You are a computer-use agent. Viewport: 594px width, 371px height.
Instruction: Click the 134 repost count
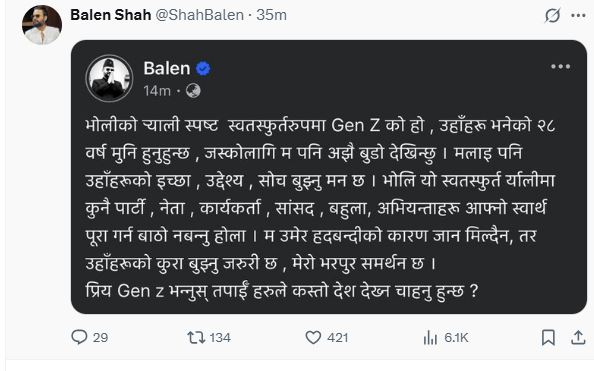pos(220,338)
